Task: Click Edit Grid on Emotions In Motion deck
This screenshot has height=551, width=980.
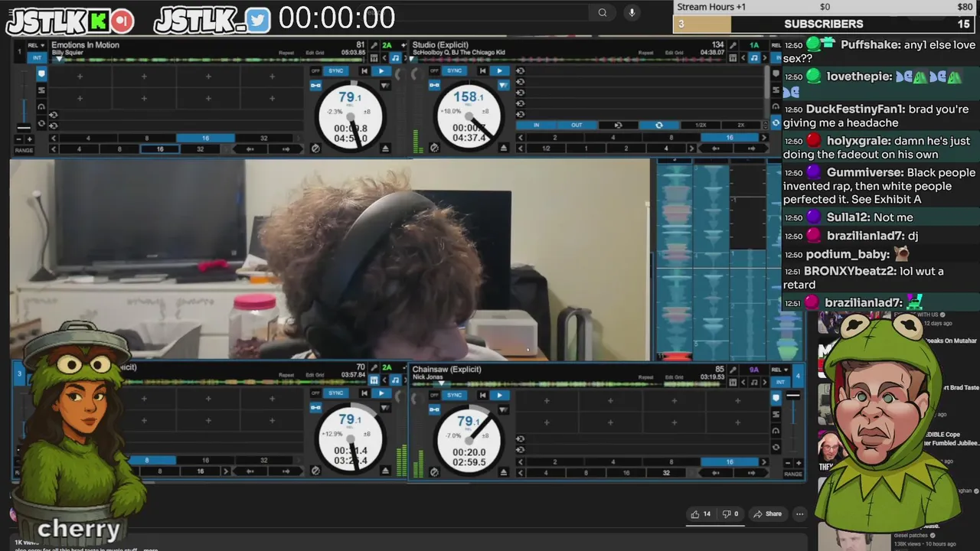Action: [x=315, y=53]
